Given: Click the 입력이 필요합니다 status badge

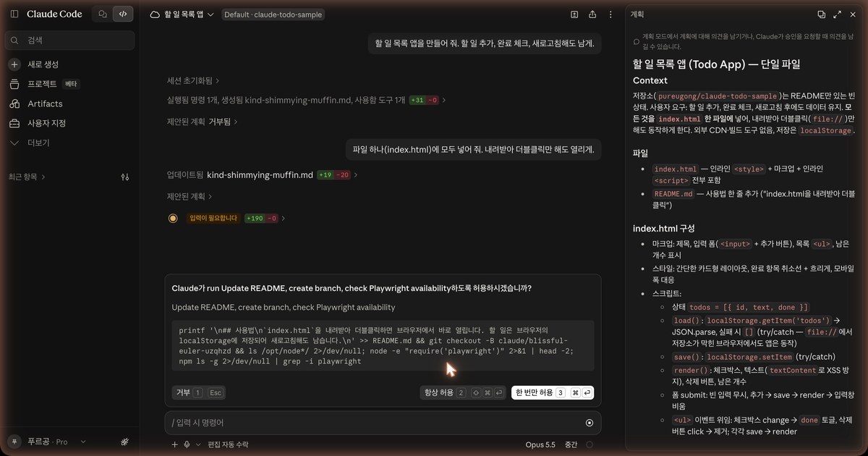Looking at the screenshot, I should click(213, 218).
